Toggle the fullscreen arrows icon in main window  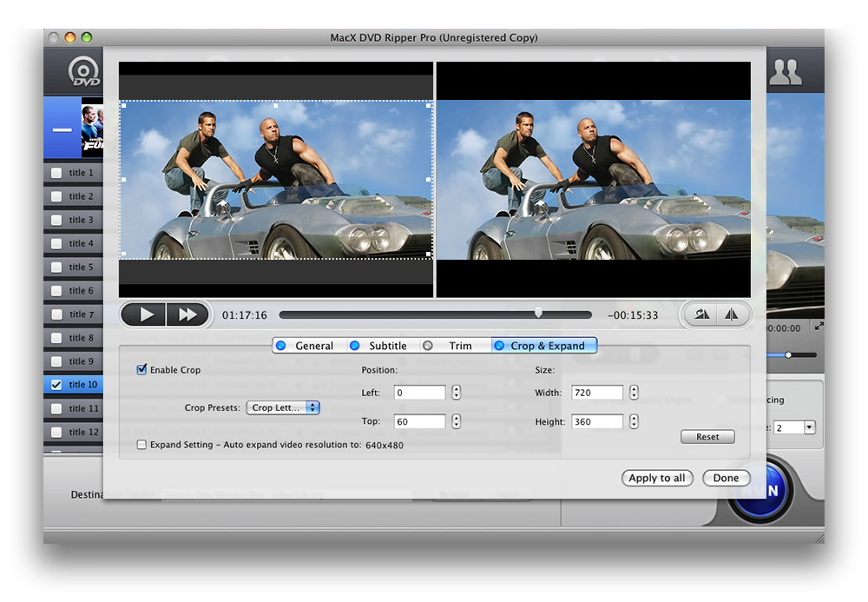[x=819, y=327]
